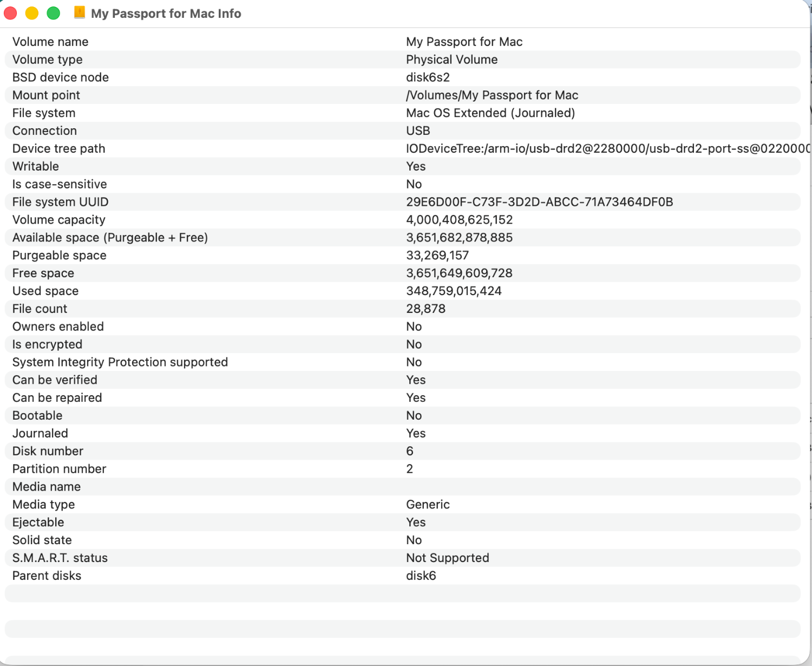Click the Media type value Generic
Image resolution: width=812 pixels, height=666 pixels.
tap(428, 504)
